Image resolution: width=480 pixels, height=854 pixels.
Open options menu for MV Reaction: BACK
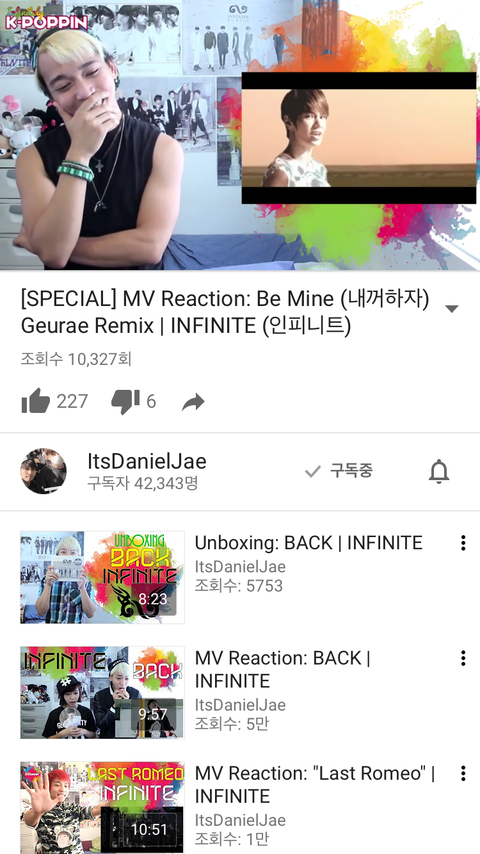pyautogui.click(x=463, y=658)
